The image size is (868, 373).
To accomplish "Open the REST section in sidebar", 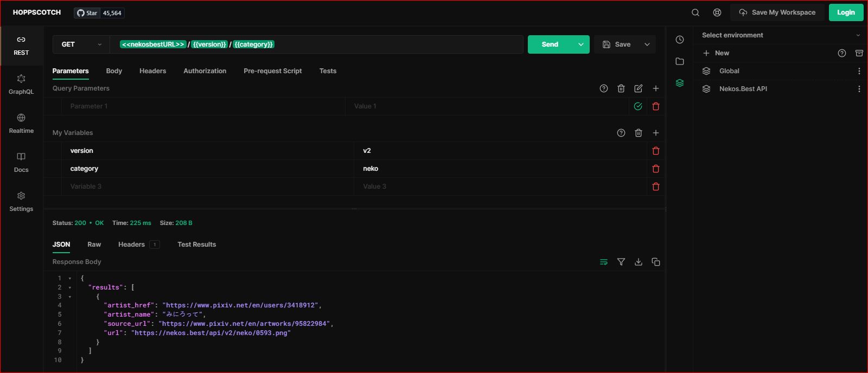I will pyautogui.click(x=21, y=46).
